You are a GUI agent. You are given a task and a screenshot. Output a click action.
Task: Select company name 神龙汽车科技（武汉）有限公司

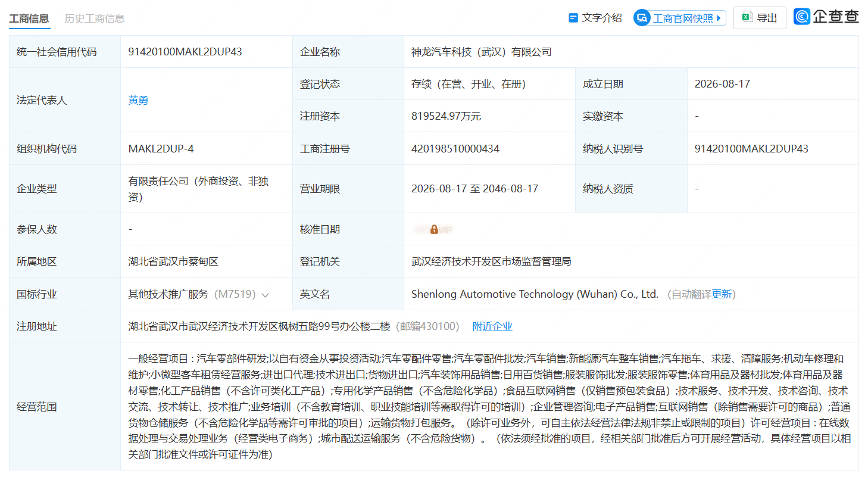coord(482,52)
